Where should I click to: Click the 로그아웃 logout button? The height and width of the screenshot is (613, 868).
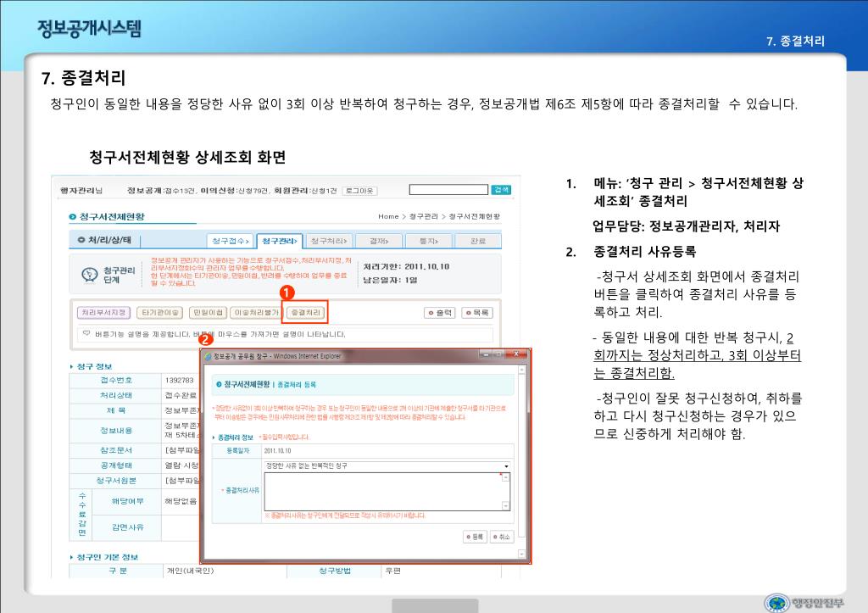tap(359, 191)
